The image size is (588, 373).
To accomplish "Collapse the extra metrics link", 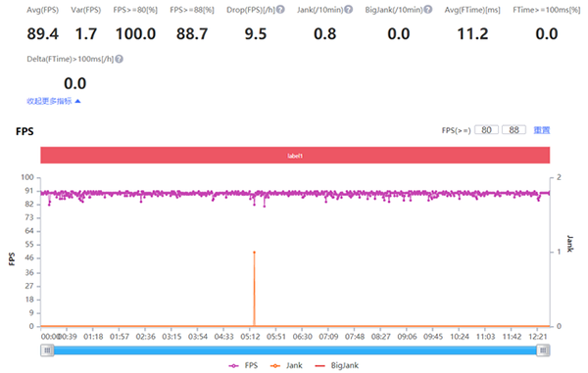I will (x=54, y=101).
